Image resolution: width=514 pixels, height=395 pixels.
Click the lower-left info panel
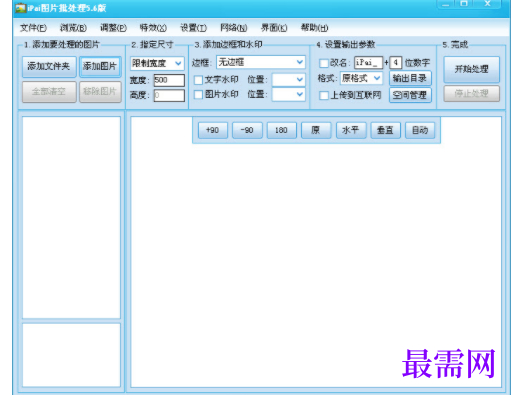(x=71, y=355)
